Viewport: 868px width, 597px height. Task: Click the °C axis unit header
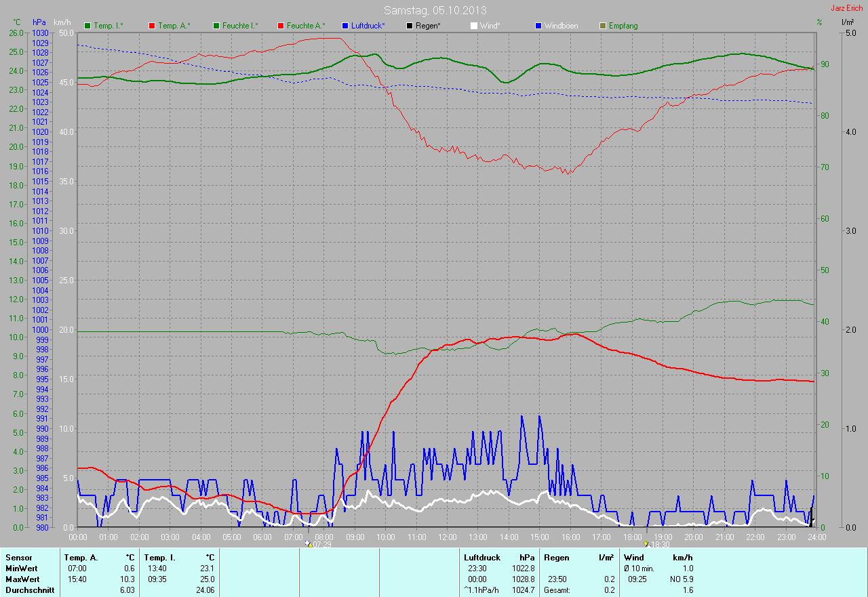17,22
